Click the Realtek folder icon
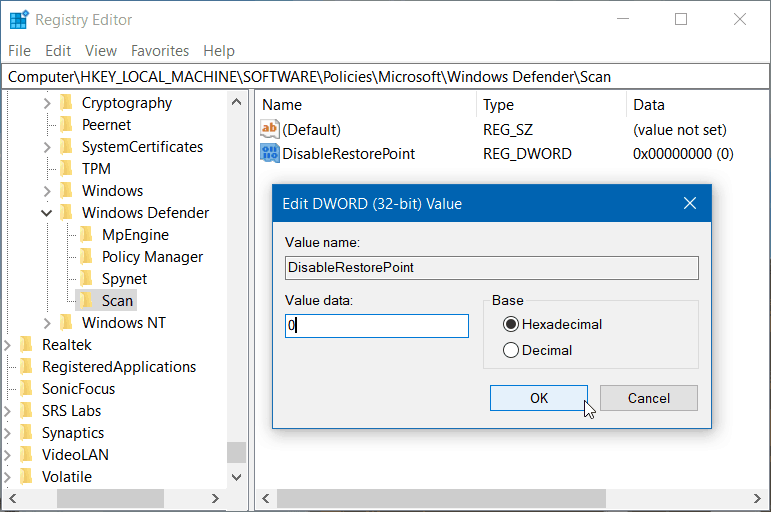This screenshot has height=512, width=771. [26, 344]
